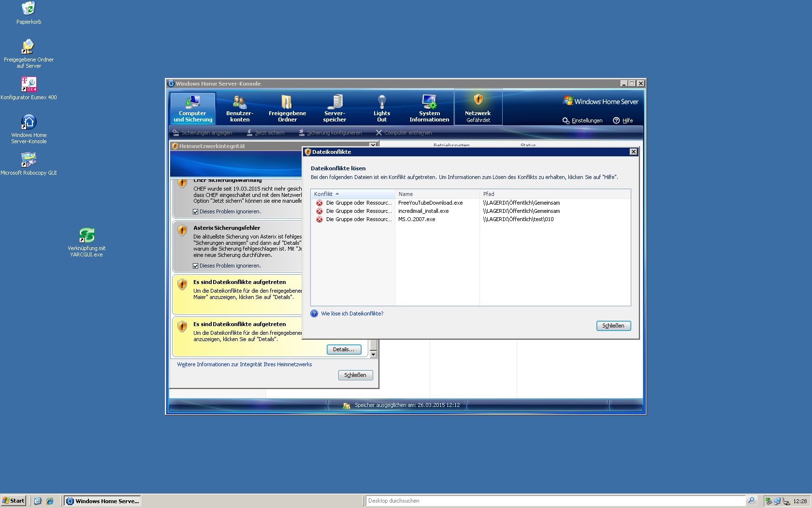Open Lights Out tab
The height and width of the screenshot is (508, 812).
[382, 108]
